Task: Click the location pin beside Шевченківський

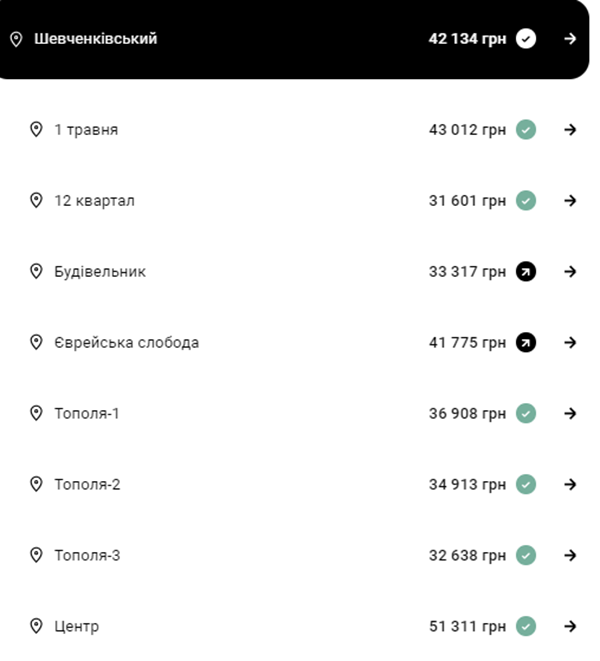Action: coord(16,39)
